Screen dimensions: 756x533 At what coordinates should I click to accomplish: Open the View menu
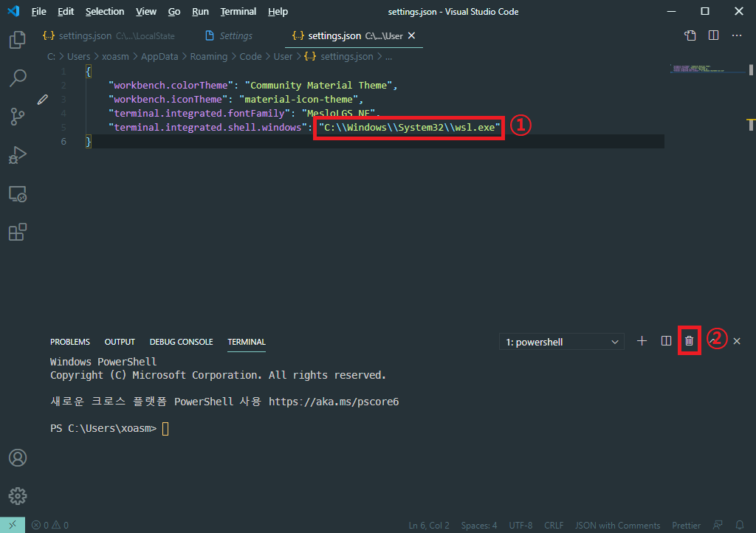(146, 12)
